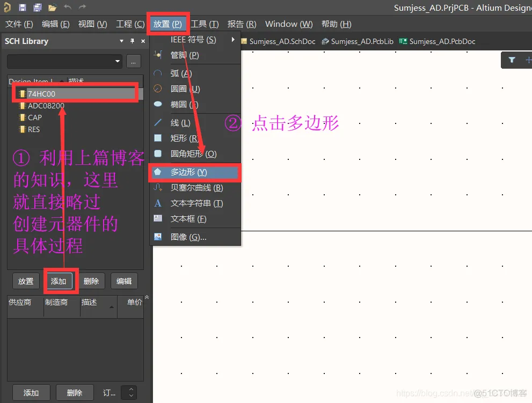
Task: Click the Save All icon
Action: tap(38, 7)
